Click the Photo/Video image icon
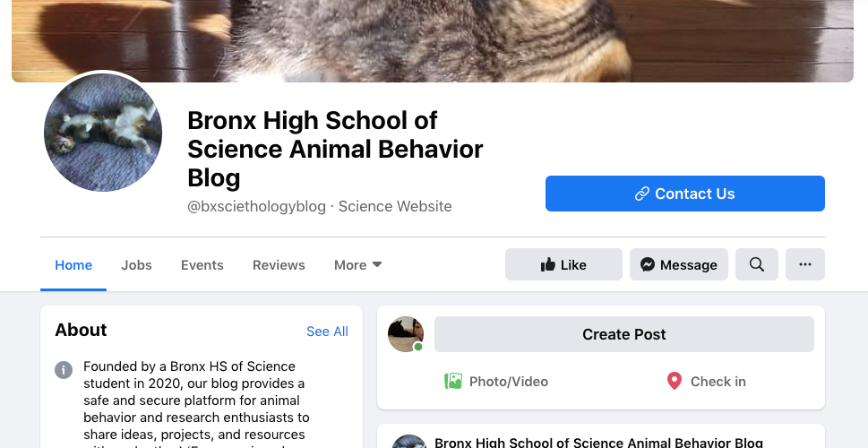Screen dimensions: 868x448 click(453, 381)
